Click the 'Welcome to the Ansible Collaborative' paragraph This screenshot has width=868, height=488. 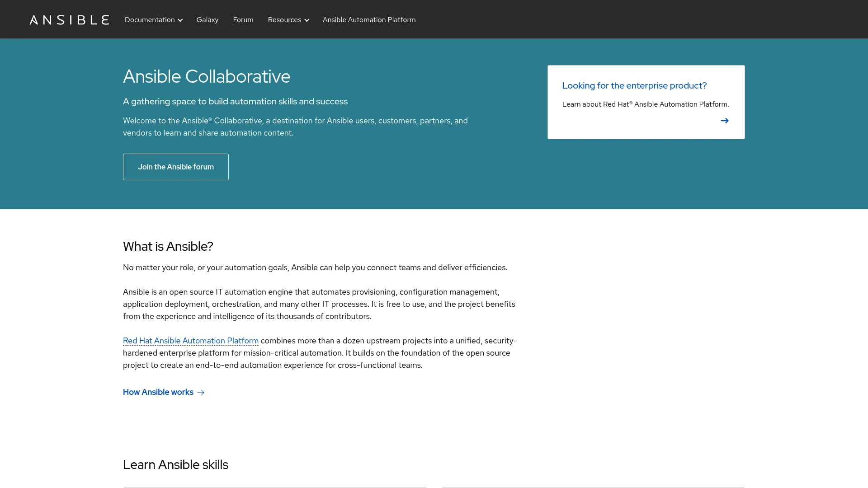point(295,127)
